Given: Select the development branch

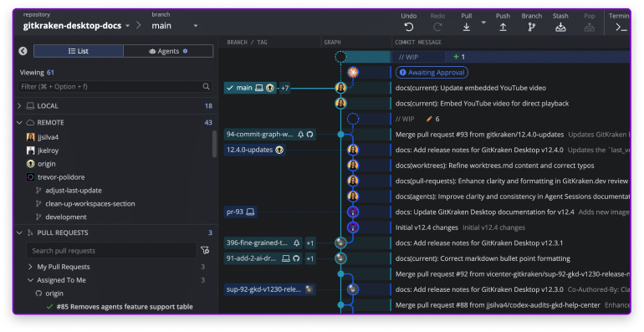Looking at the screenshot, I should click(x=61, y=217).
